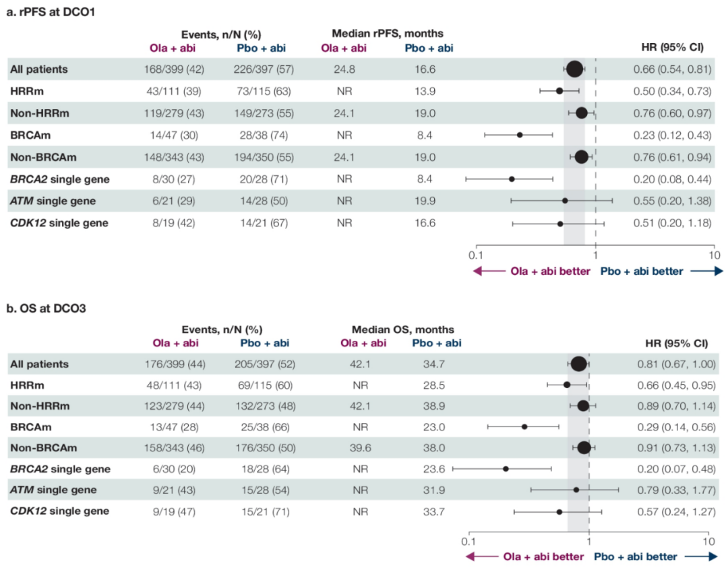Image resolution: width=728 pixels, height=572 pixels.
Task: Select the BRCAm data point in rPFS plot
Action: coord(520,135)
